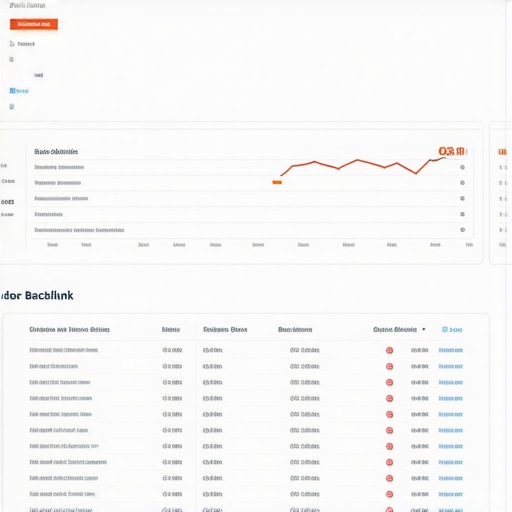Click the circle icon on the fifth chart row

[x=462, y=230]
